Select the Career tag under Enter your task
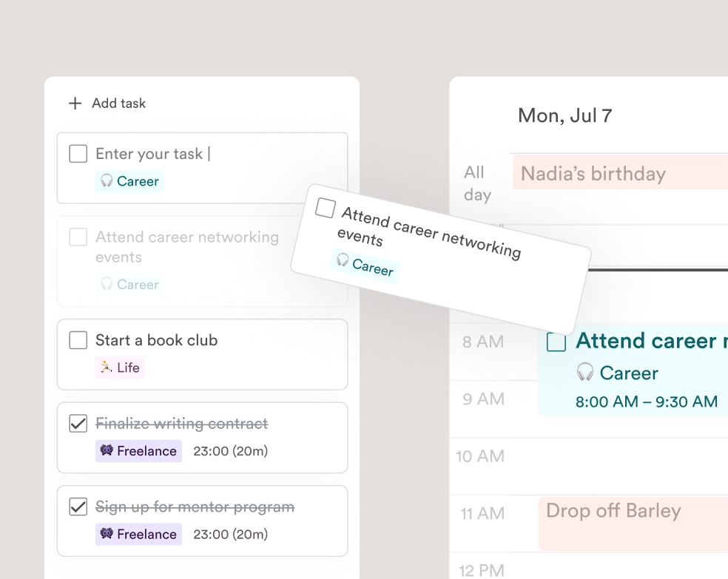 pyautogui.click(x=130, y=181)
